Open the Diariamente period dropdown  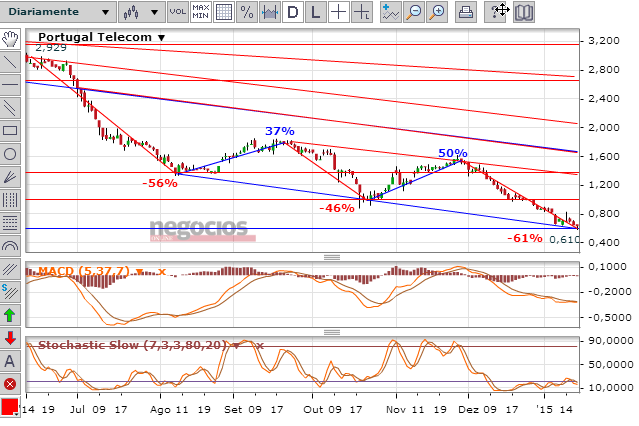pyautogui.click(x=58, y=12)
